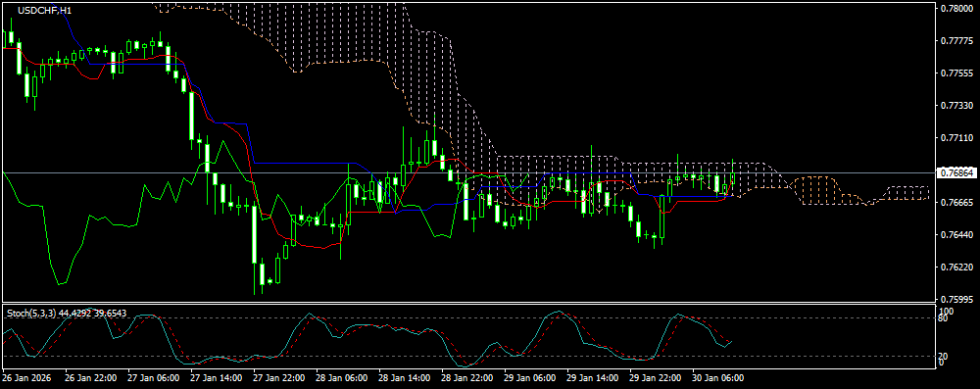
Task: Click the 29 Jan 06:00 time label
Action: [529, 378]
